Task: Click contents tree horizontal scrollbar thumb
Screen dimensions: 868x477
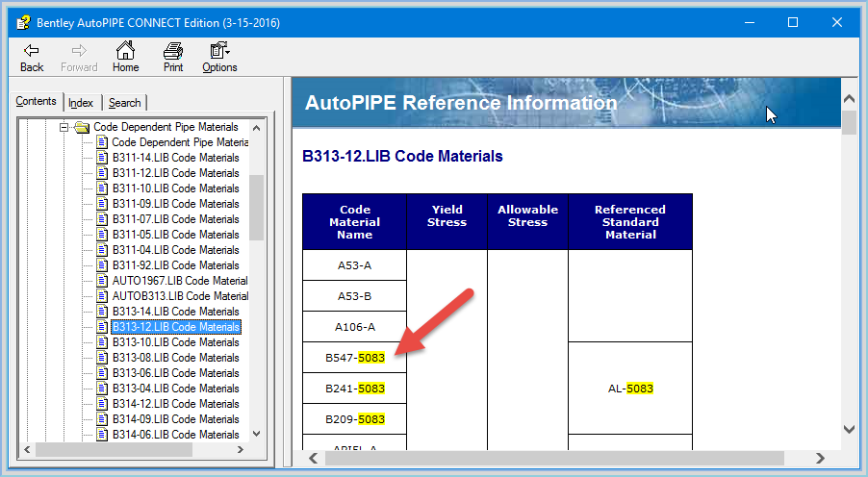Action: [x=115, y=449]
